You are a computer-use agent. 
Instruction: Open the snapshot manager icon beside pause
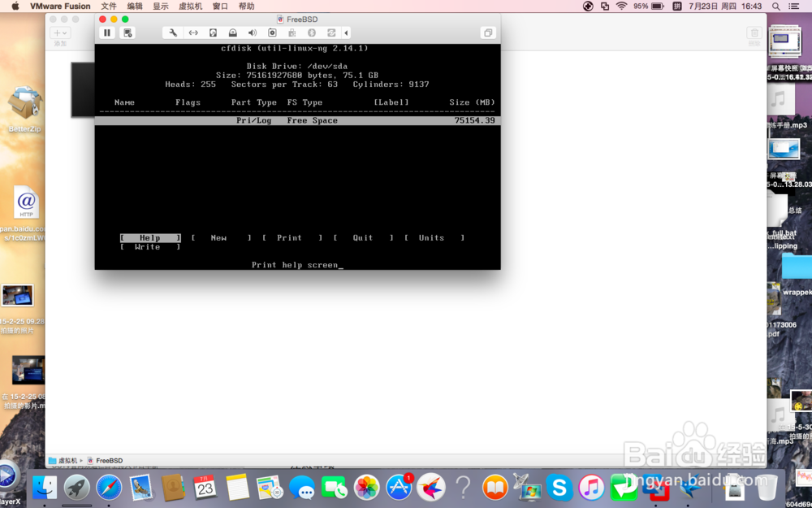(127, 33)
